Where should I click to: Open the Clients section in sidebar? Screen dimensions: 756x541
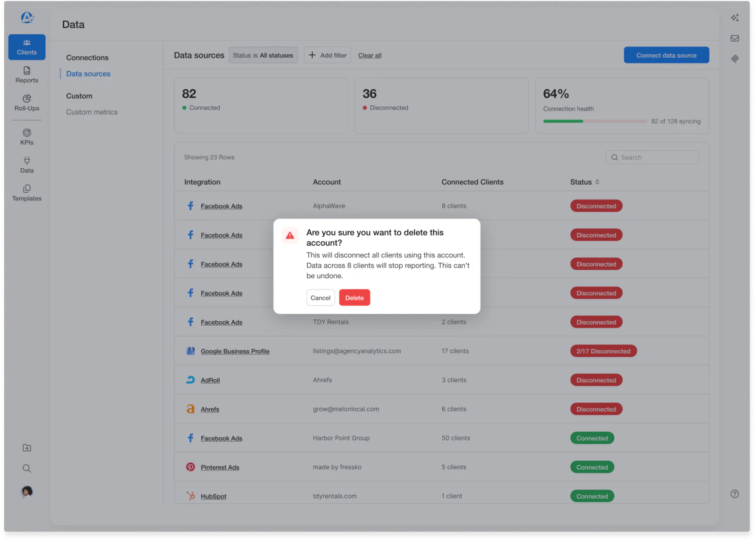pos(27,47)
